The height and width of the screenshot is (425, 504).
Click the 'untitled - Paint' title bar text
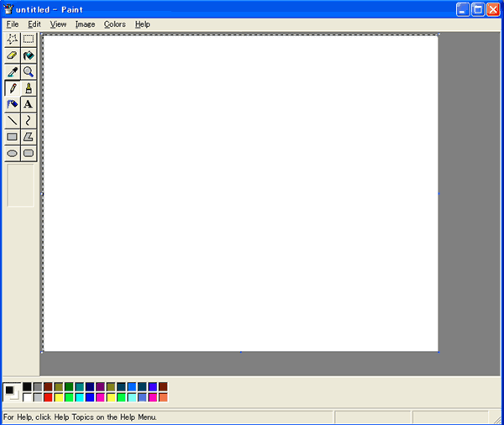coord(50,9)
